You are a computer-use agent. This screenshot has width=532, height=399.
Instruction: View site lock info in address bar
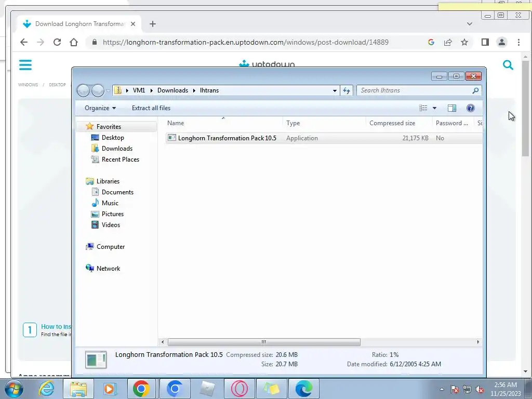point(95,42)
